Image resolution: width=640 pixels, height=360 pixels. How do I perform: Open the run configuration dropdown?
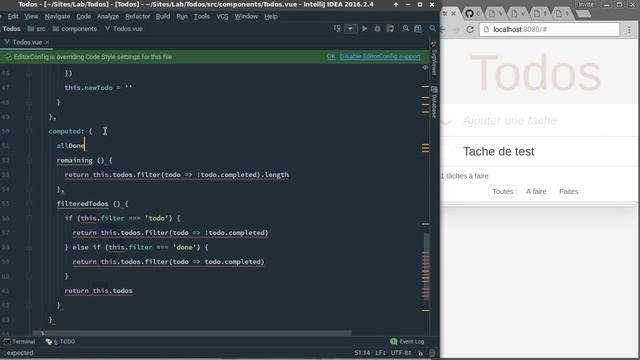(x=350, y=29)
